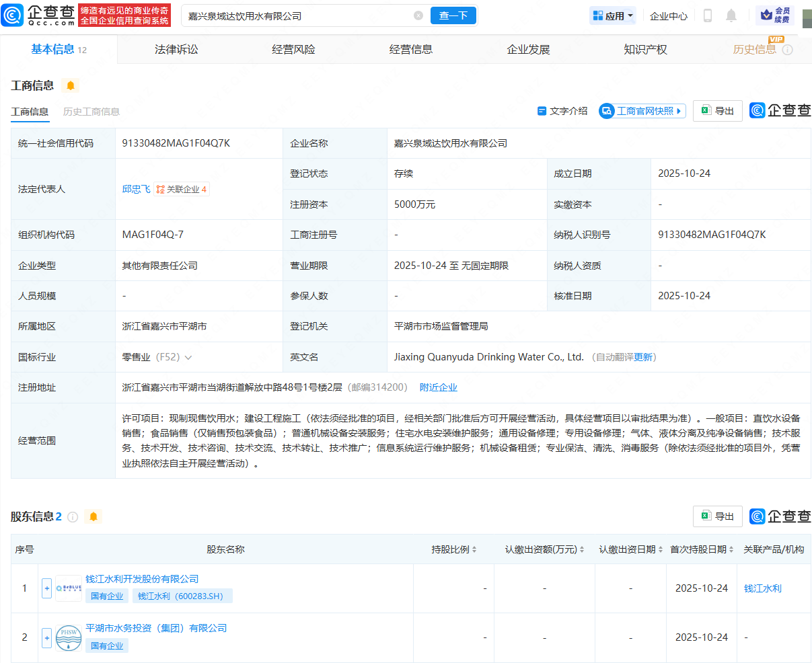
Task: Clear the search box with the x icon
Action: point(418,15)
